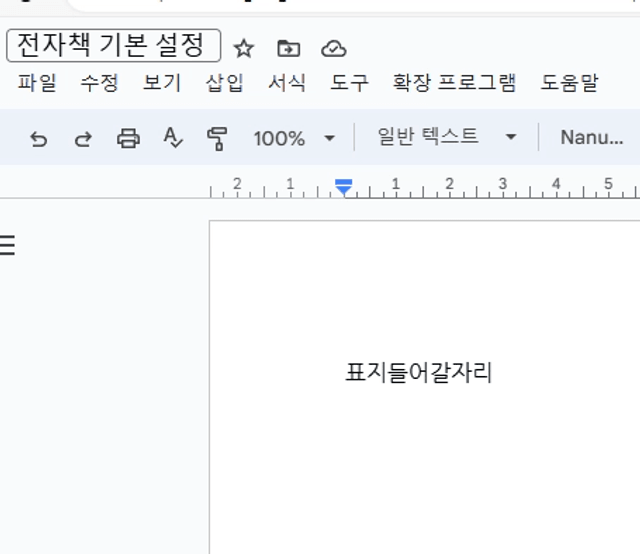Screen dimensions: 640x554
Task: Open the 도움말 menu
Action: 569,82
